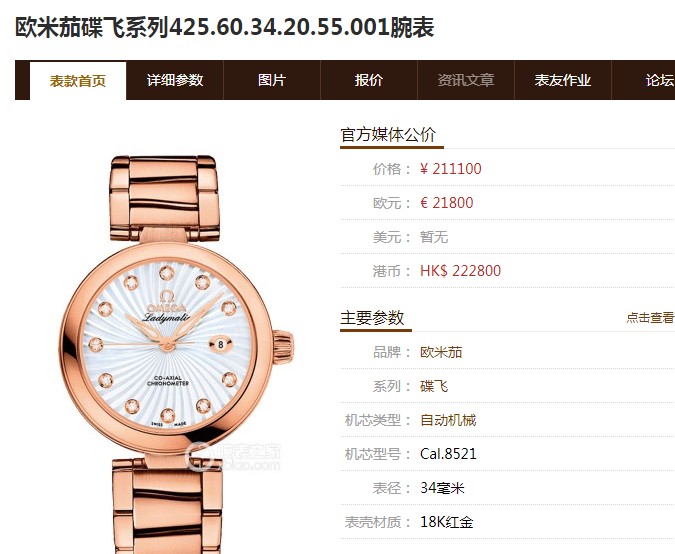Open the 欧米茄 brand link
Viewport: 675px width, 554px height.
441,352
